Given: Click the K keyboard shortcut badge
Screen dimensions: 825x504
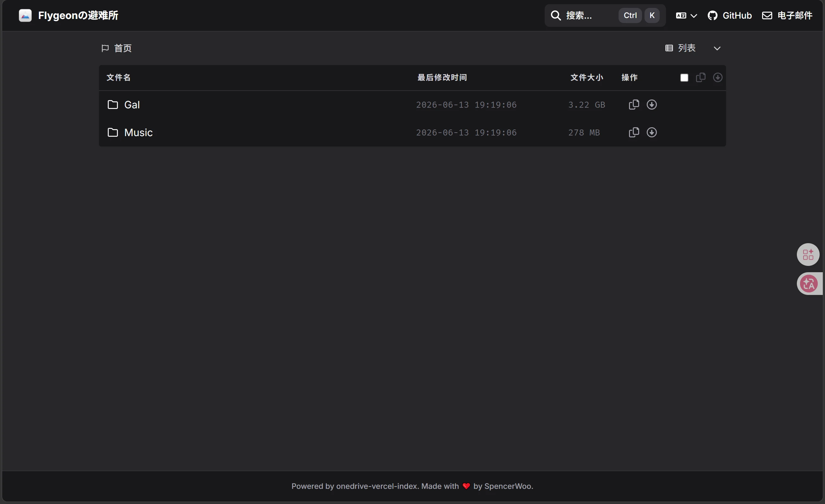Looking at the screenshot, I should [651, 15].
